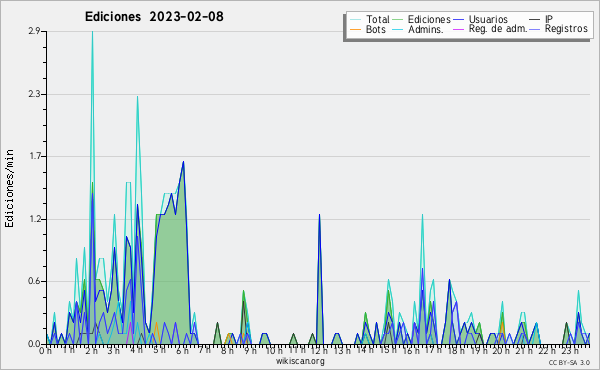Screen dimensions: 600x370
Task: Click the 'Registros' legend label
Action: pyautogui.click(x=566, y=29)
